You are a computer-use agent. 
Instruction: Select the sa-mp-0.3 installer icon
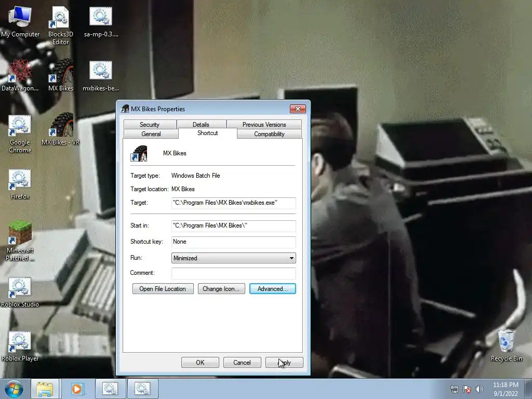tap(101, 22)
